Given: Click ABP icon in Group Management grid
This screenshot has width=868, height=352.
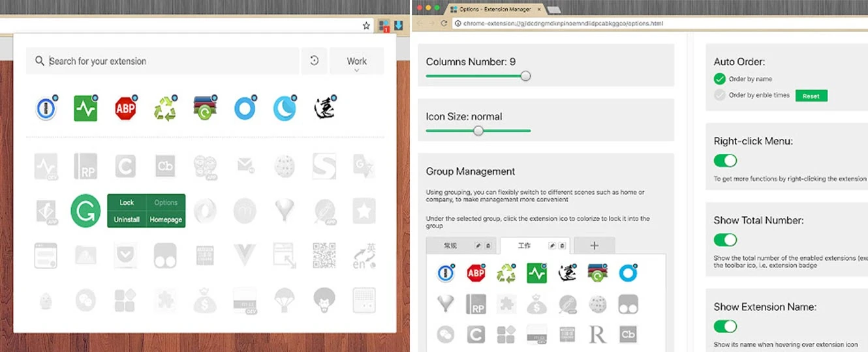Looking at the screenshot, I should point(476,272).
